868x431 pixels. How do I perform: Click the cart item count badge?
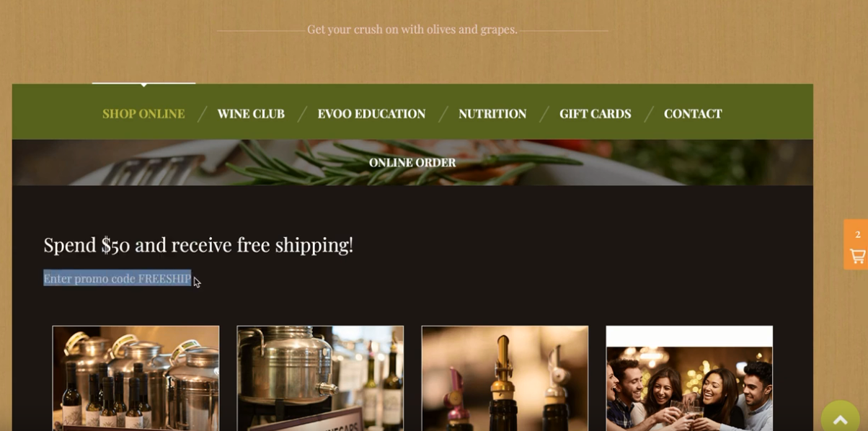857,234
